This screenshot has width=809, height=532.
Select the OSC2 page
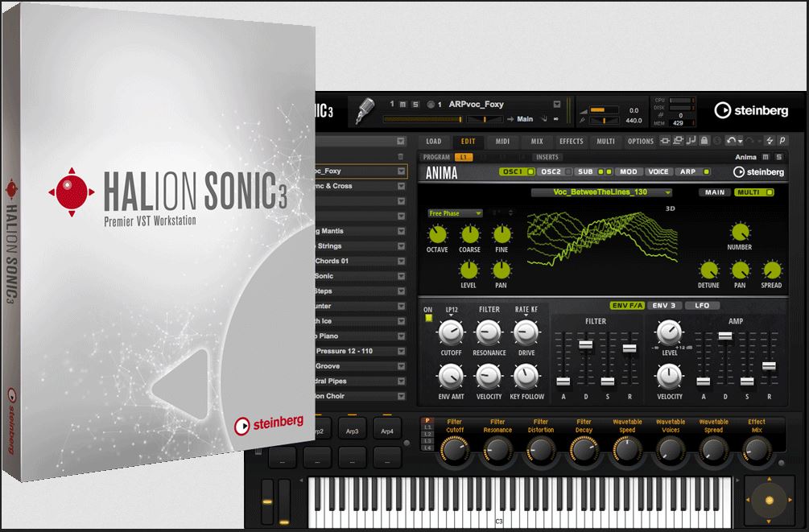551,171
